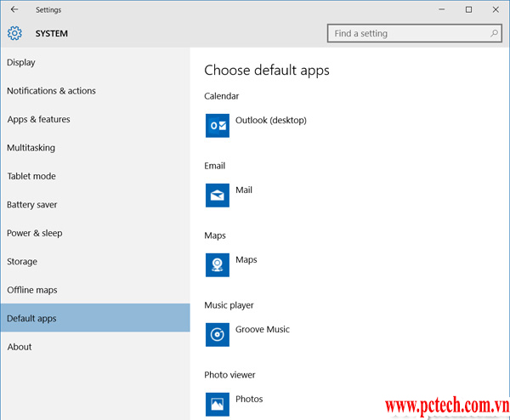Click the search magnifier icon
510x420 pixels.
pyautogui.click(x=495, y=33)
